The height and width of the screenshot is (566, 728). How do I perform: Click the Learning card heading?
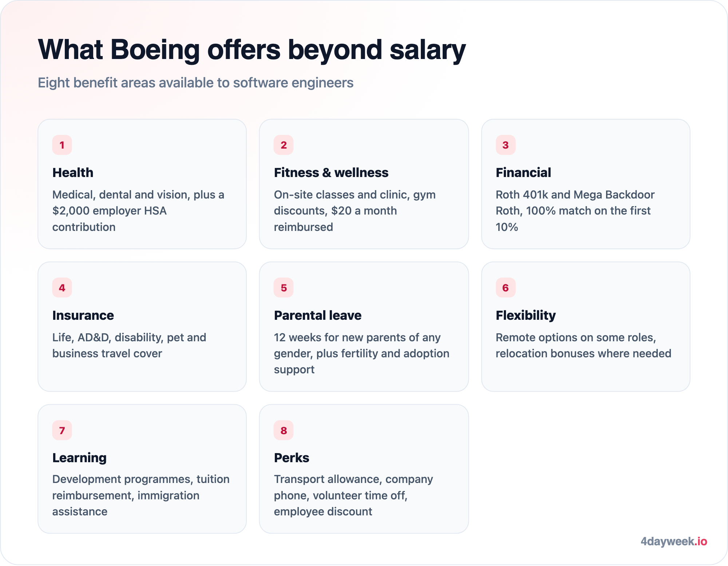[x=79, y=458]
